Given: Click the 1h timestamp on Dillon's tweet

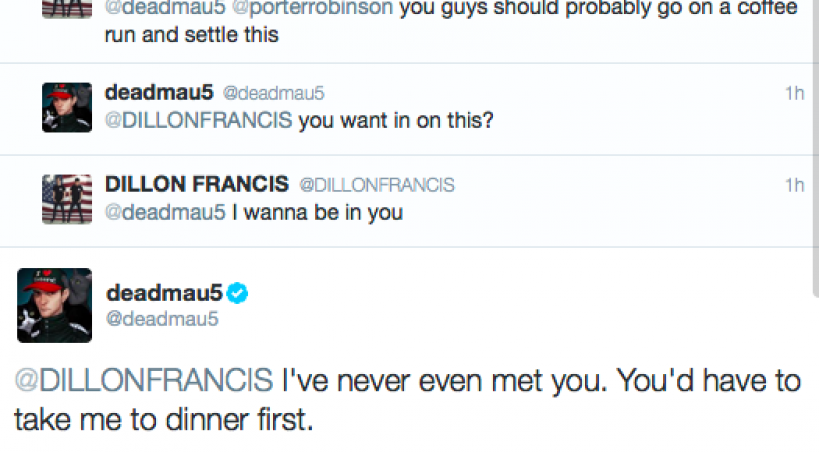Looking at the screenshot, I should [x=794, y=185].
